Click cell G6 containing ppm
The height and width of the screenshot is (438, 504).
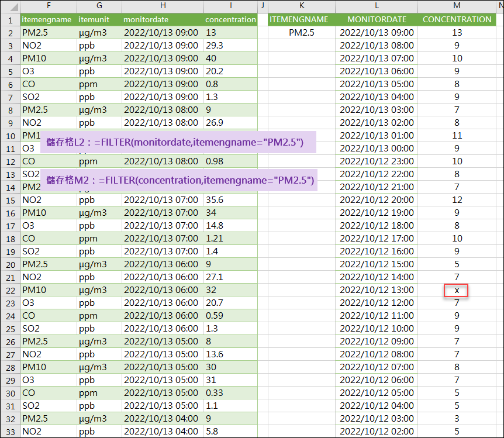click(99, 84)
